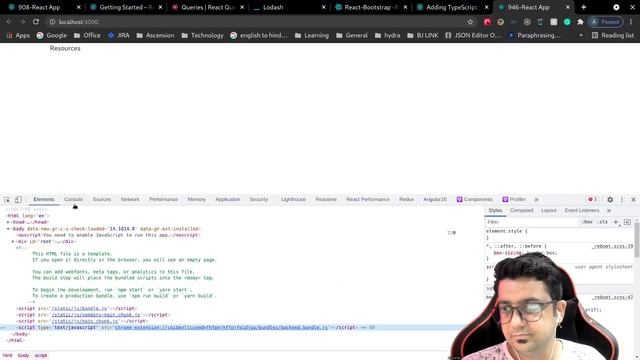Show more DevTools tabs chevron
This screenshot has height=360, width=640.
coord(536,200)
